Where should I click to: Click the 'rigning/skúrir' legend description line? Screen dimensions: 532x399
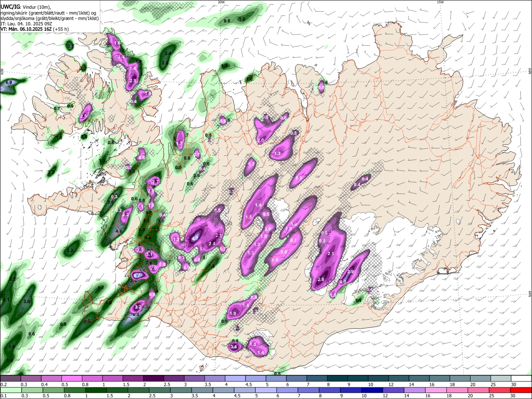click(x=48, y=12)
